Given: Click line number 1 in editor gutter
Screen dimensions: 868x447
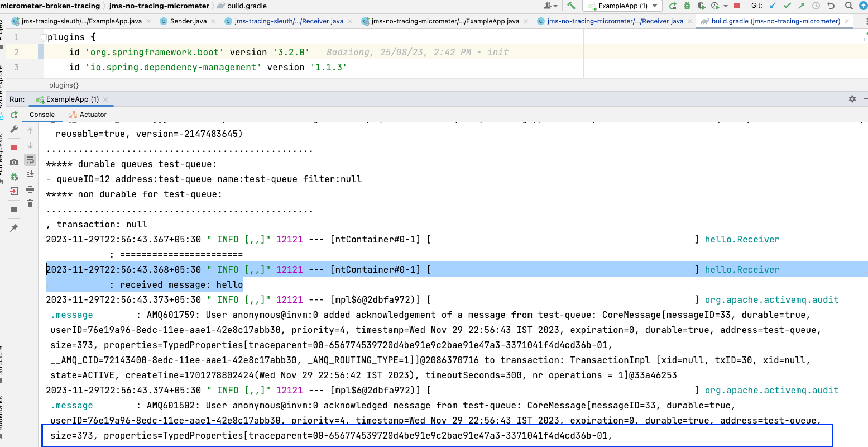Looking at the screenshot, I should [16, 37].
